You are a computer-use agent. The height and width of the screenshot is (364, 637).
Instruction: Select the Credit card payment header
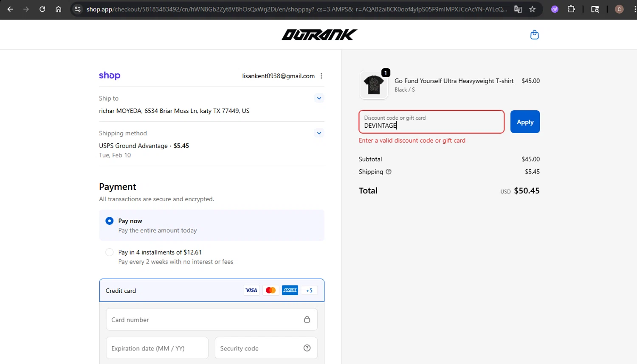pos(211,291)
